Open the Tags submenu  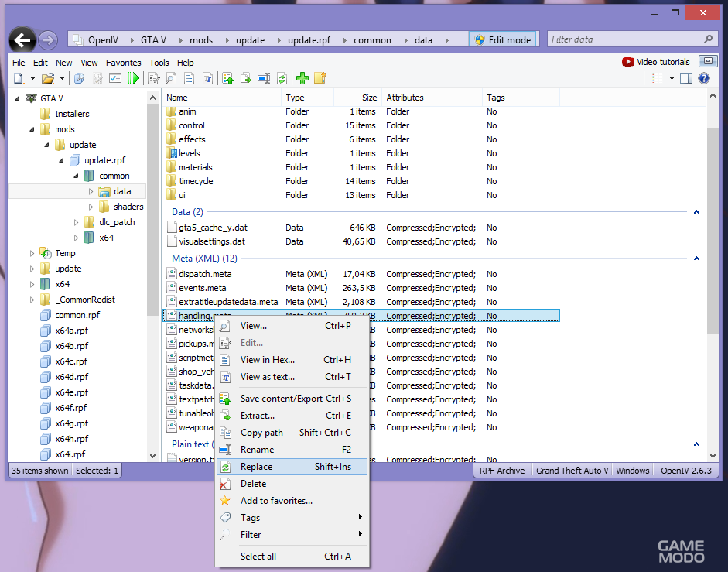[292, 518]
